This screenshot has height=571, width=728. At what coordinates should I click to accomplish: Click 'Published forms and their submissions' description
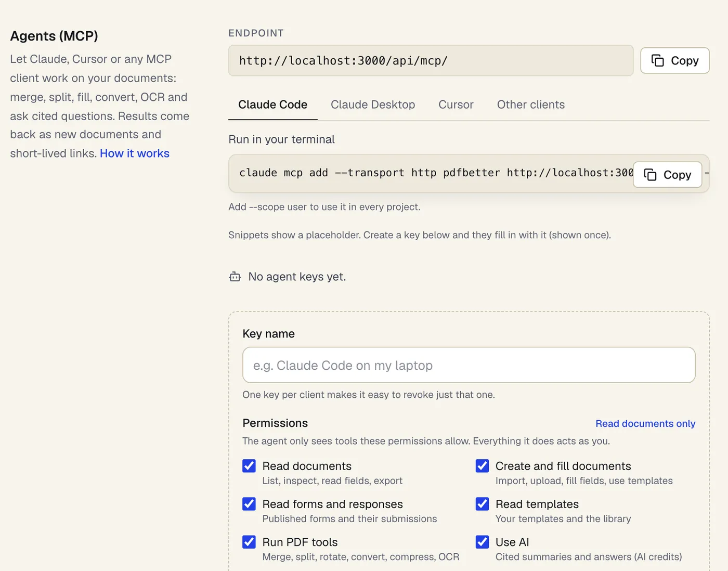[349, 519]
